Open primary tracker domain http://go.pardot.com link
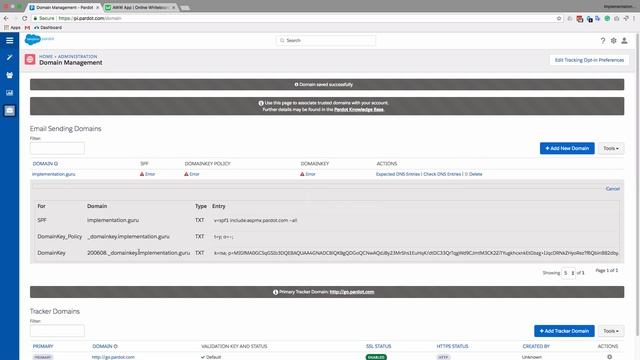This screenshot has height=360, width=640. tap(352, 292)
